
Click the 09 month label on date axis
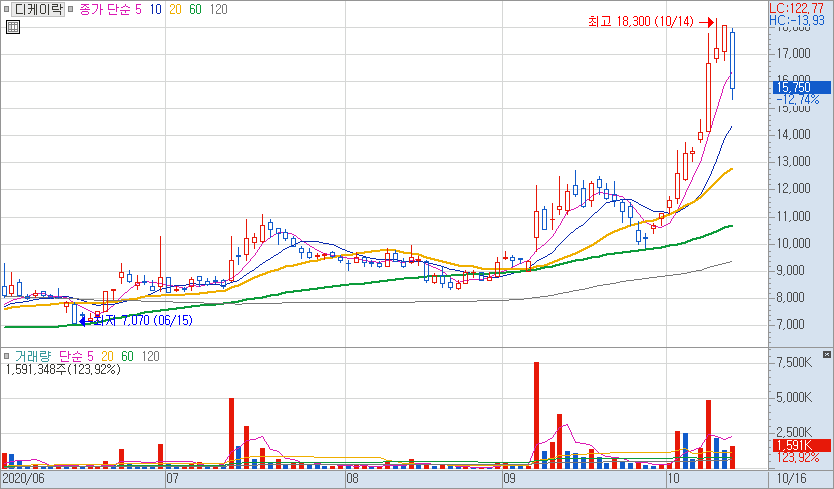point(510,478)
